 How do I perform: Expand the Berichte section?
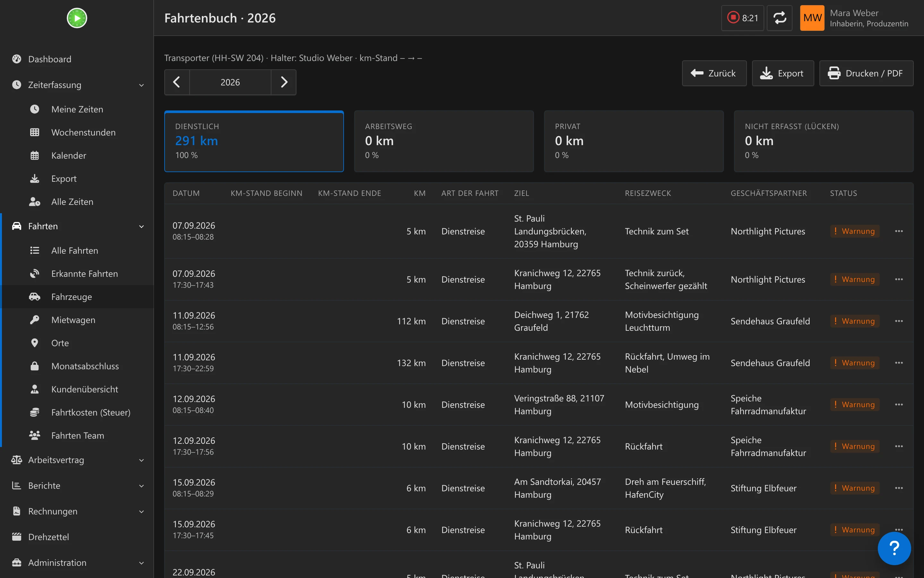(x=77, y=486)
